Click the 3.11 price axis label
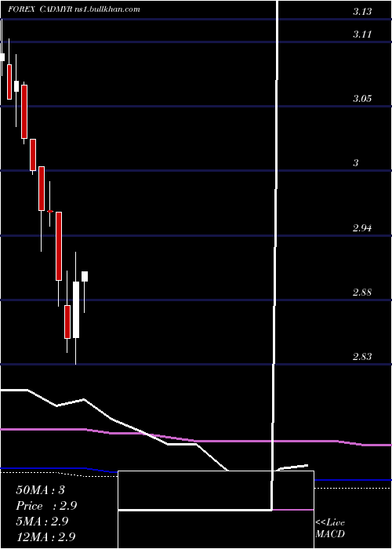 click(362, 35)
